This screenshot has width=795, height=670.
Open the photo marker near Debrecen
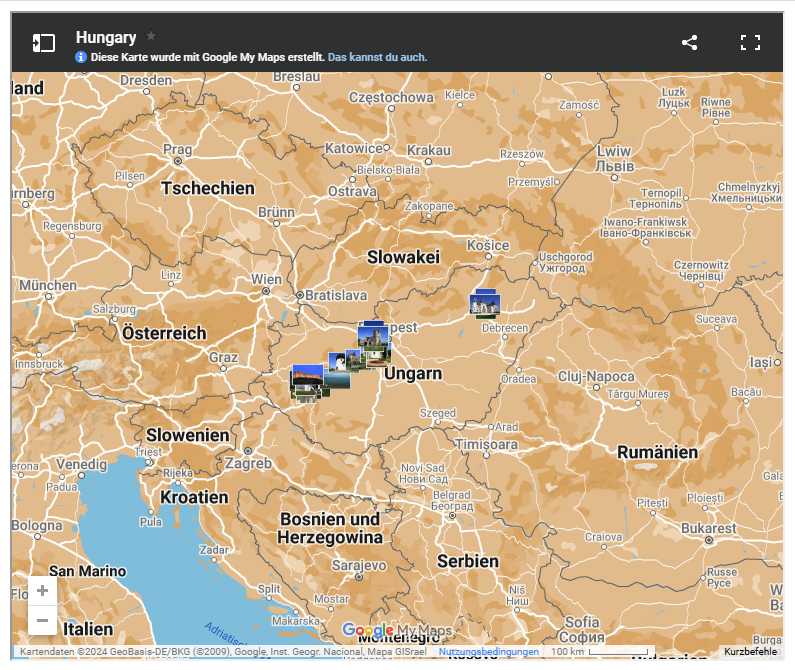(485, 303)
